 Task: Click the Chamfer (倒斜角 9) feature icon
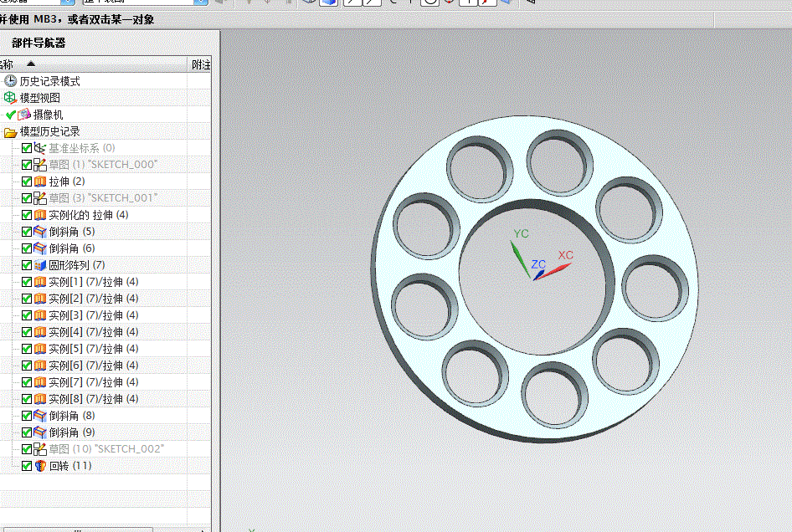(x=40, y=432)
